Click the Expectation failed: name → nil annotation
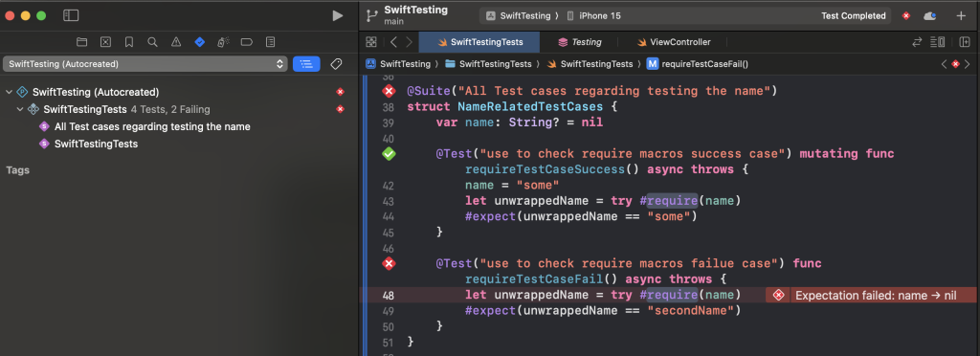 pos(870,296)
